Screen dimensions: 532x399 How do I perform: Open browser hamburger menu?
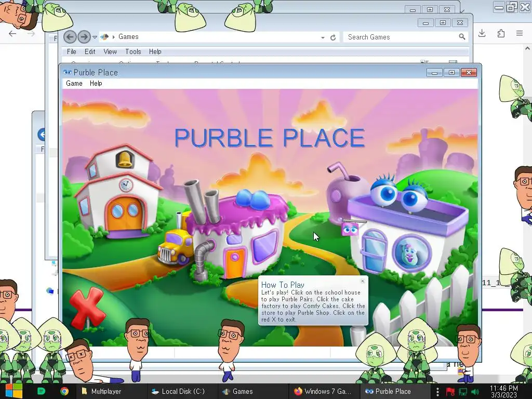tap(520, 33)
